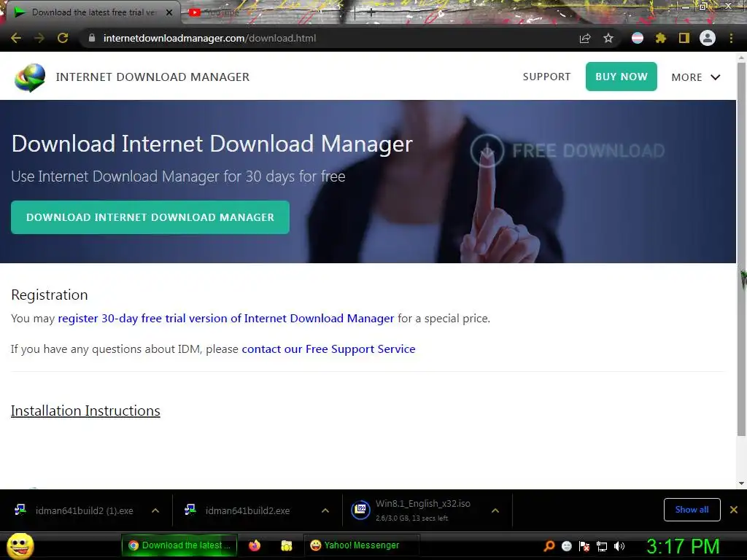Viewport: 747px width, 560px height.
Task: Toggle the browser side panel icon
Action: [x=684, y=38]
